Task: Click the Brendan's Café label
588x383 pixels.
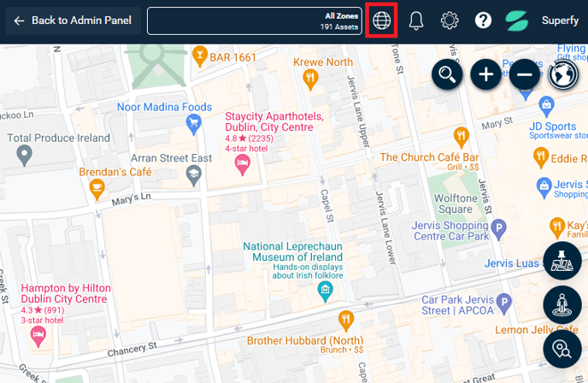Action: (115, 172)
